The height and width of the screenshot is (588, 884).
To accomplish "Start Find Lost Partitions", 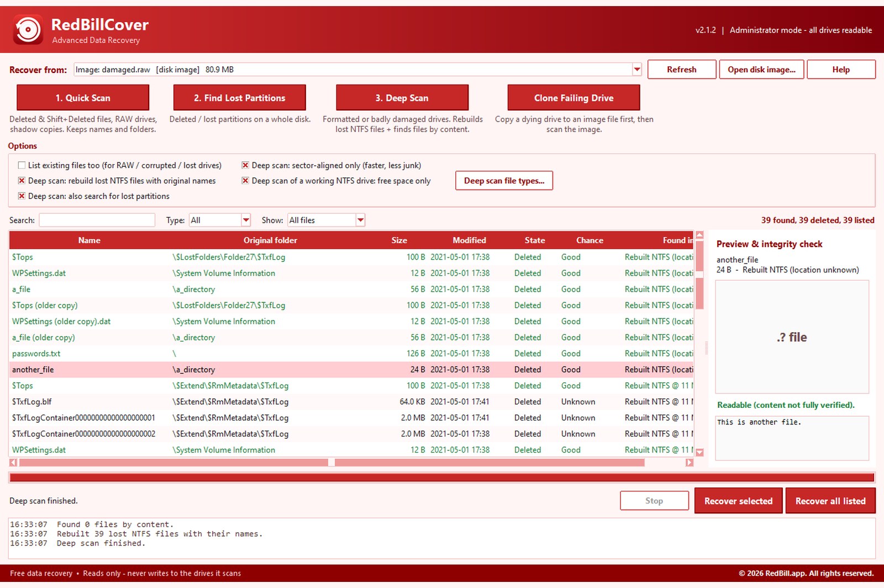I will [239, 98].
